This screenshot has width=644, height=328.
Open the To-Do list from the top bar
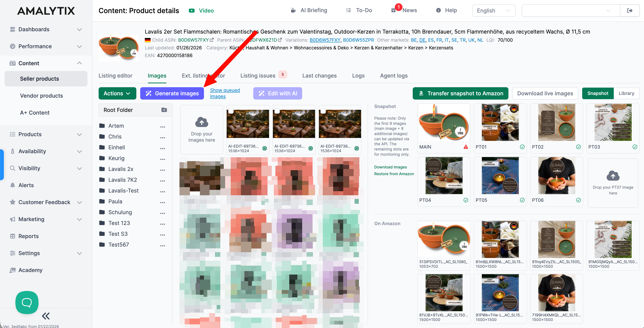tap(359, 10)
